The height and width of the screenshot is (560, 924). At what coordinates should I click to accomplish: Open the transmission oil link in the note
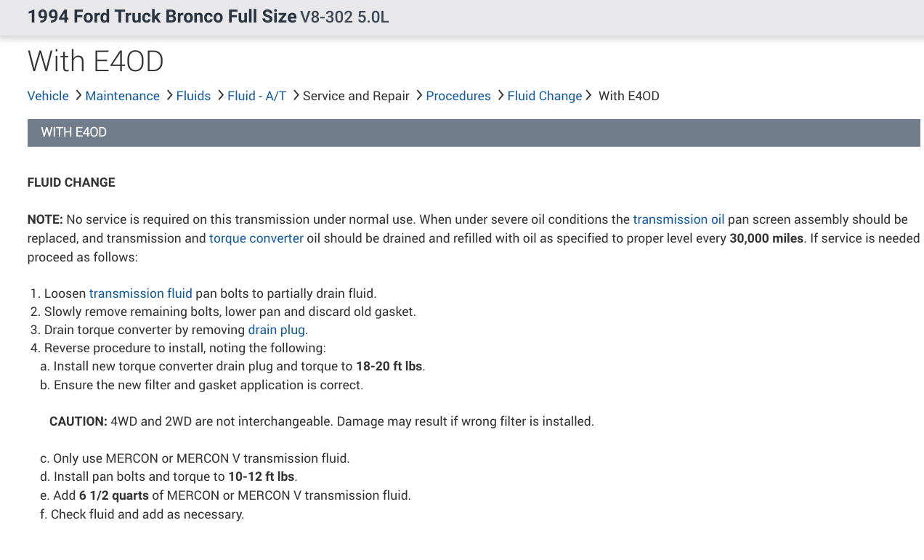coord(678,219)
